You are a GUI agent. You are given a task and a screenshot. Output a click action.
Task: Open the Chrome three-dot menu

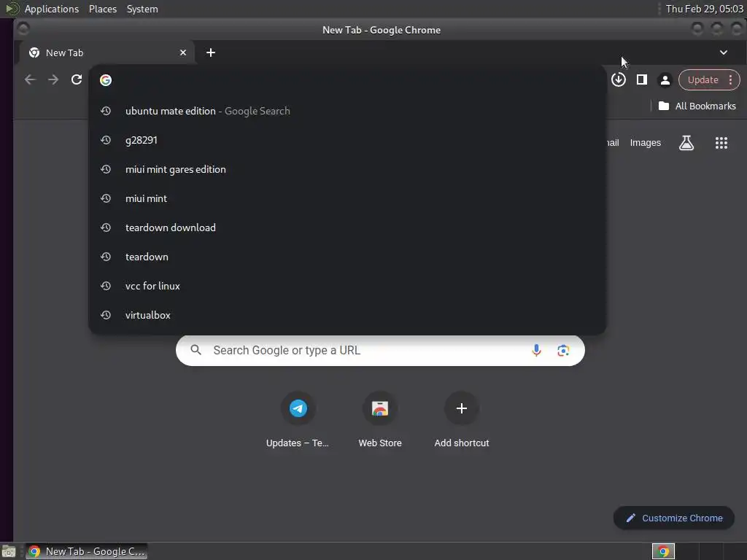pyautogui.click(x=730, y=80)
